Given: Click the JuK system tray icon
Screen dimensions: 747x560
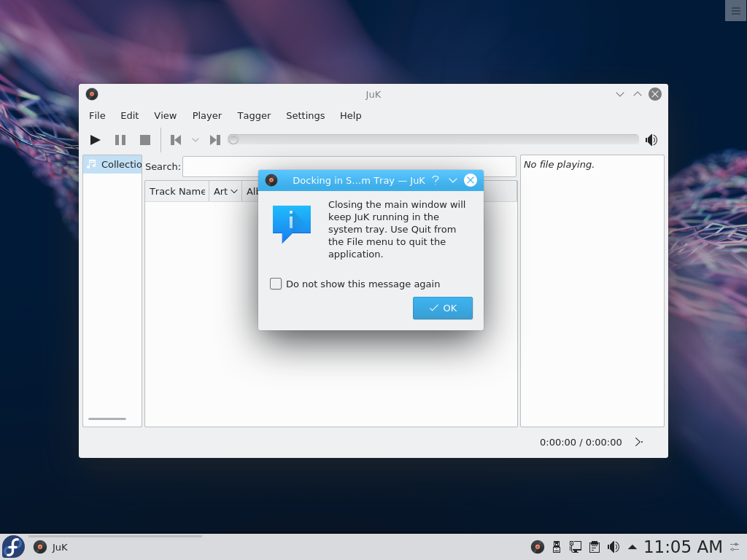Looking at the screenshot, I should click(538, 547).
